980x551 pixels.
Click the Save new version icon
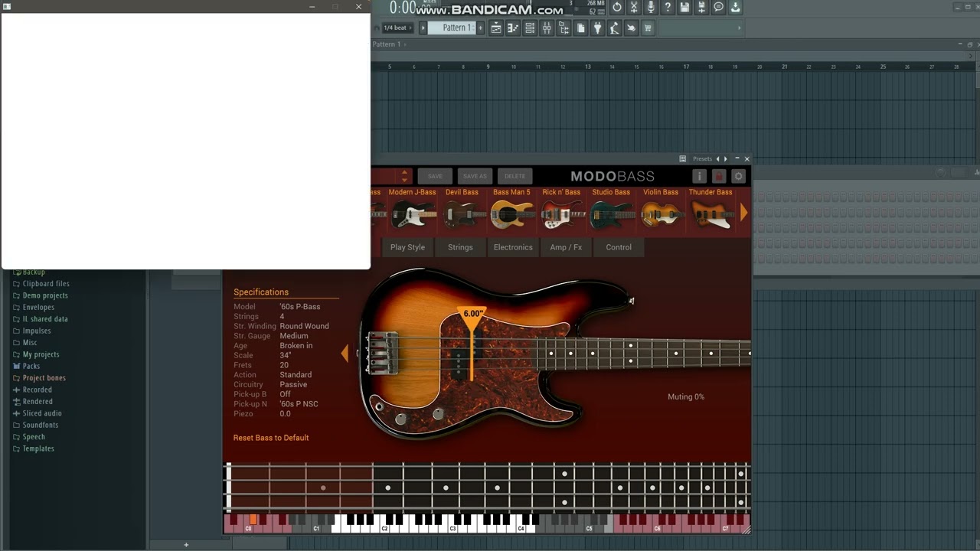coord(701,8)
